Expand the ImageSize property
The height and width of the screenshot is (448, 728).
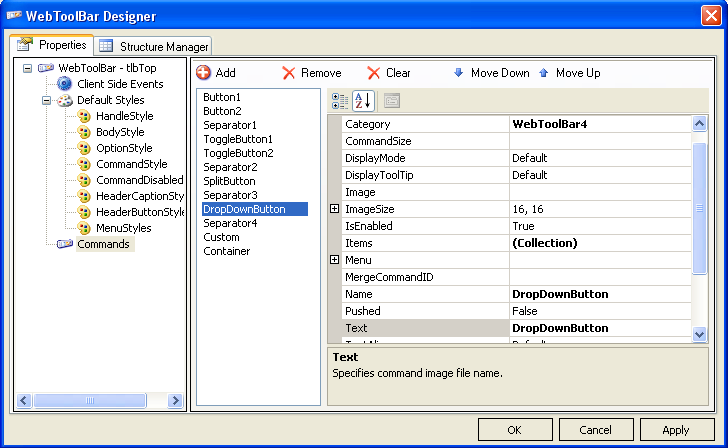(x=334, y=209)
